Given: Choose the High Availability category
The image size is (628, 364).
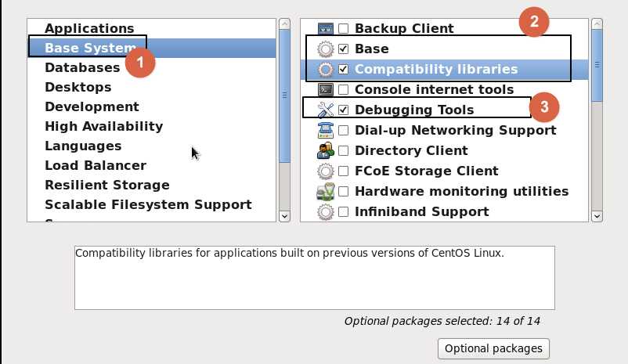Looking at the screenshot, I should (103, 127).
